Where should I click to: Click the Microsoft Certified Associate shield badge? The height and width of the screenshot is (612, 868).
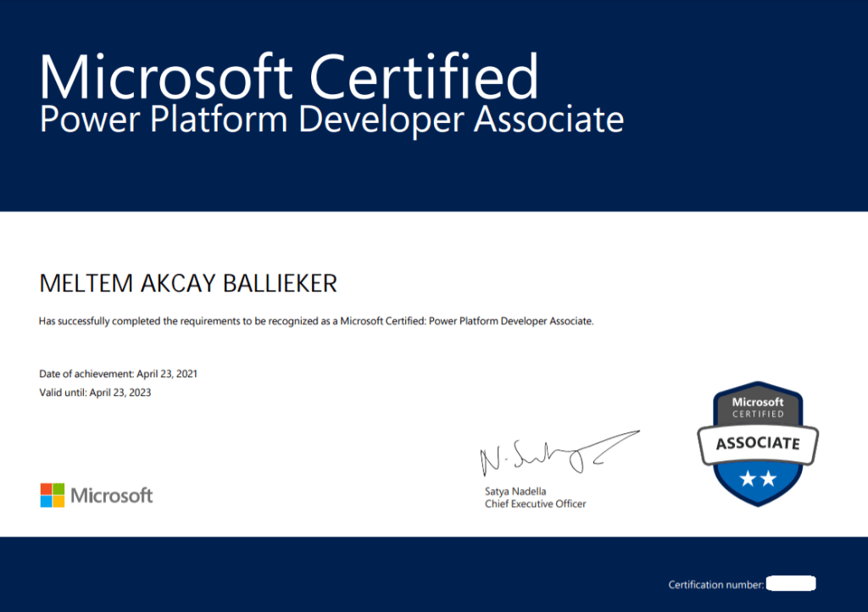[758, 444]
